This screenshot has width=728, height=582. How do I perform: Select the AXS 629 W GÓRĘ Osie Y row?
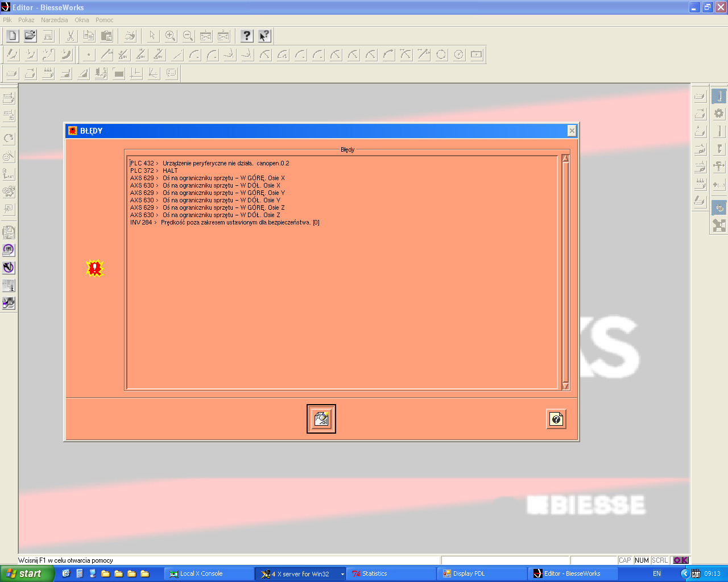tap(207, 193)
